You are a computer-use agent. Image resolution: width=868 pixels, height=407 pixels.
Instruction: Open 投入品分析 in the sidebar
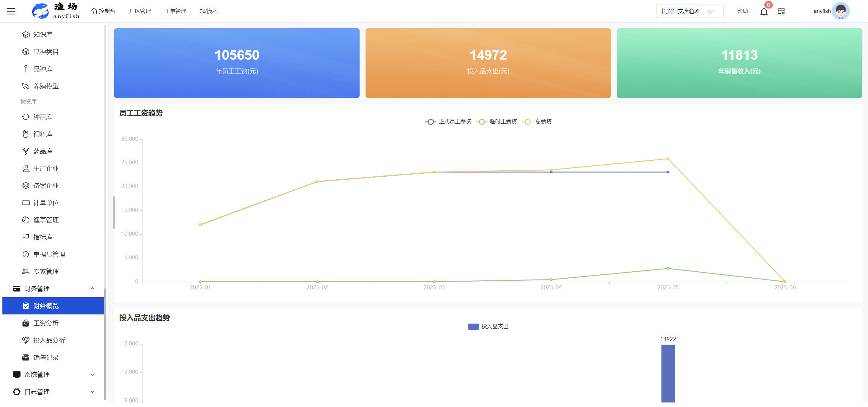(x=49, y=340)
